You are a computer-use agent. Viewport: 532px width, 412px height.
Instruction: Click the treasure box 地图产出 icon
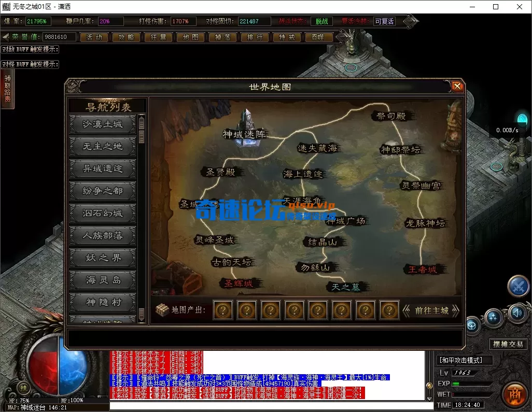(x=162, y=309)
